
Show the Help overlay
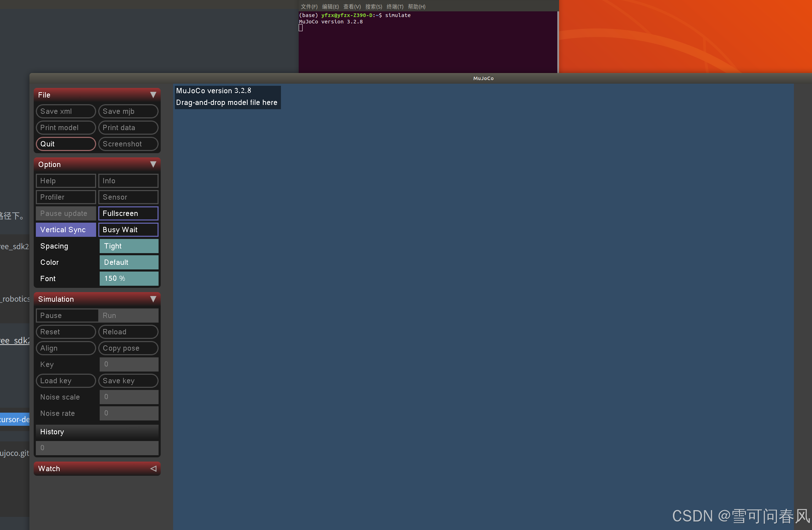pyautogui.click(x=66, y=181)
